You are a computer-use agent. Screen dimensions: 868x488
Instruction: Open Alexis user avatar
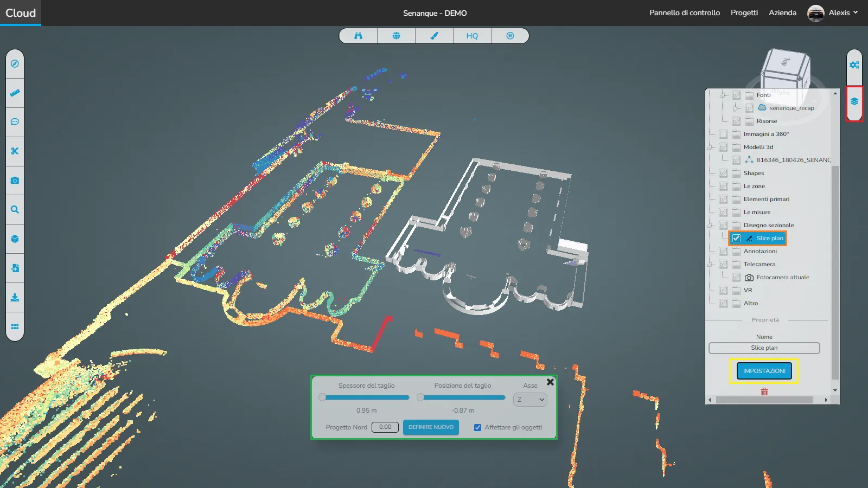coord(815,13)
